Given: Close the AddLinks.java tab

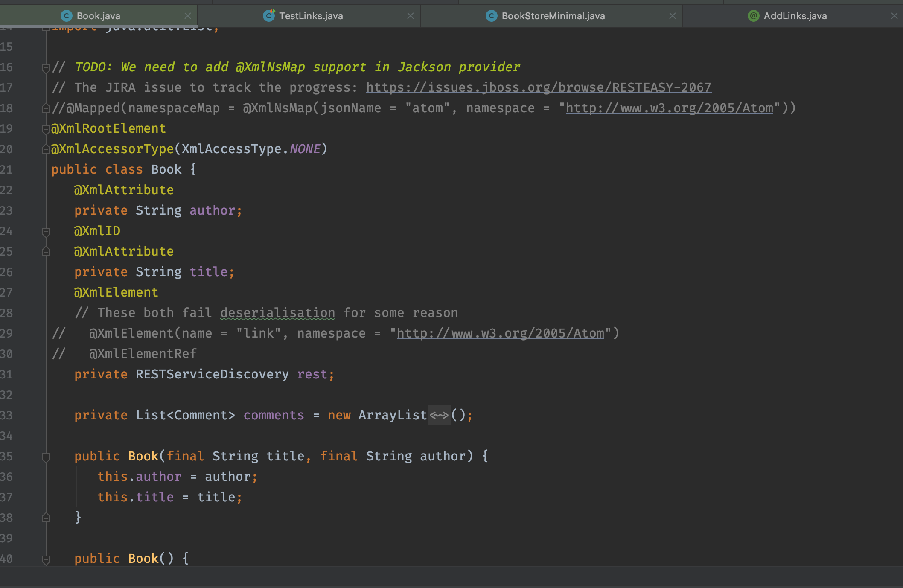Looking at the screenshot, I should pyautogui.click(x=894, y=16).
